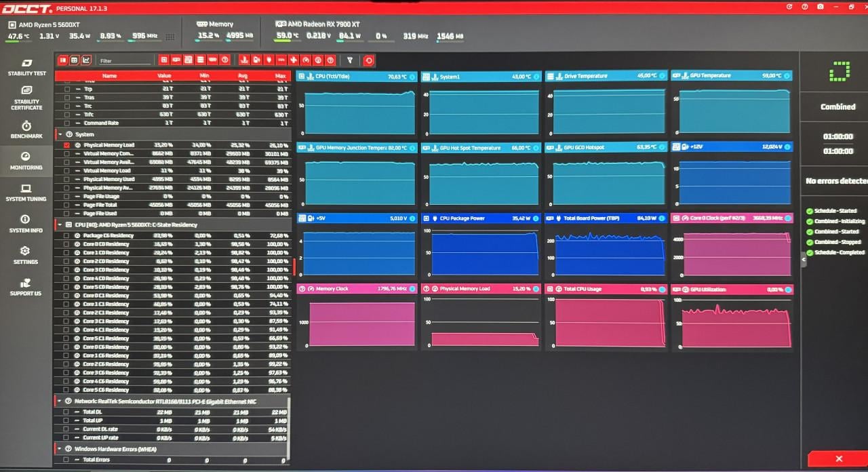Viewport: 868px width, 472px height.
Task: Open the Stability Test section
Action: pyautogui.click(x=26, y=66)
